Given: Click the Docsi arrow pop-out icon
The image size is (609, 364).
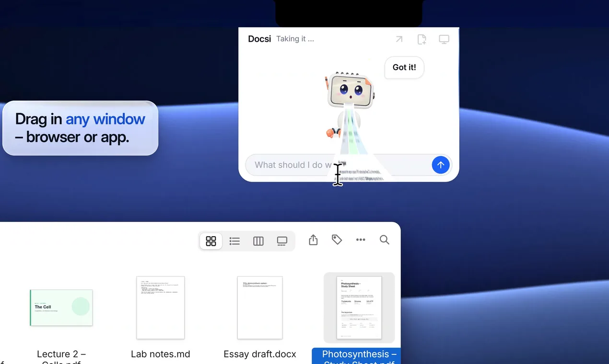Looking at the screenshot, I should point(399,39).
